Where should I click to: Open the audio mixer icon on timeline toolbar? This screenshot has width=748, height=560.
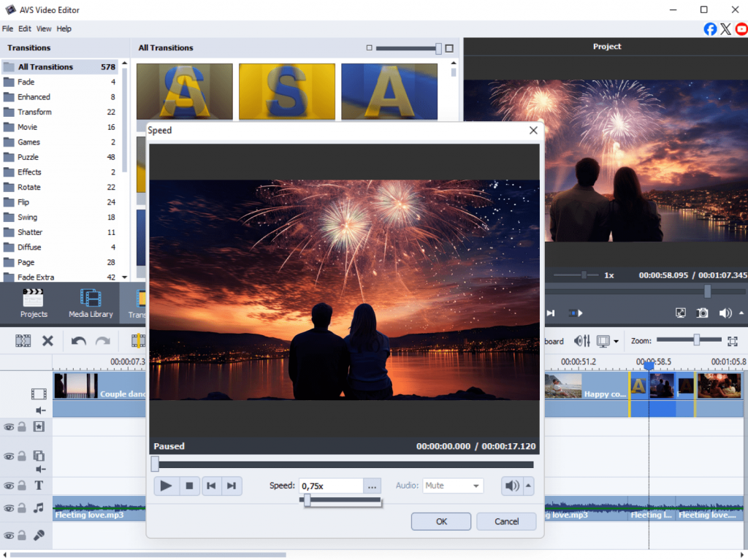pyautogui.click(x=582, y=341)
